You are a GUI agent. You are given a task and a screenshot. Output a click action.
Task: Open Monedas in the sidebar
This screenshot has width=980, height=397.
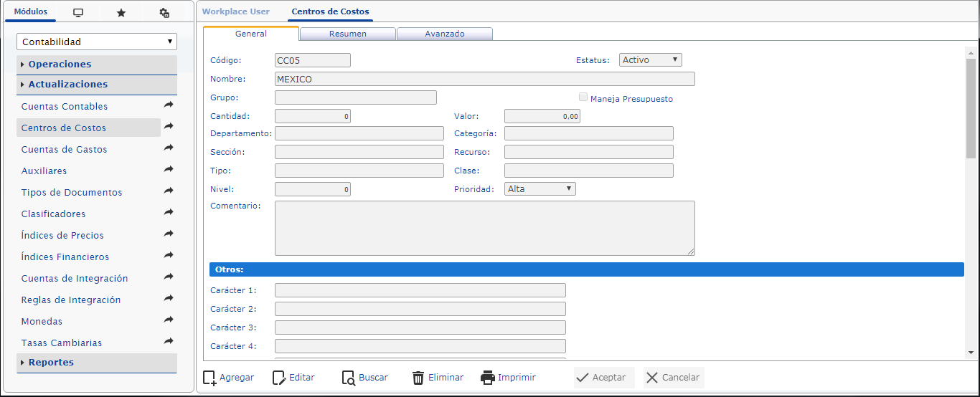(x=42, y=322)
